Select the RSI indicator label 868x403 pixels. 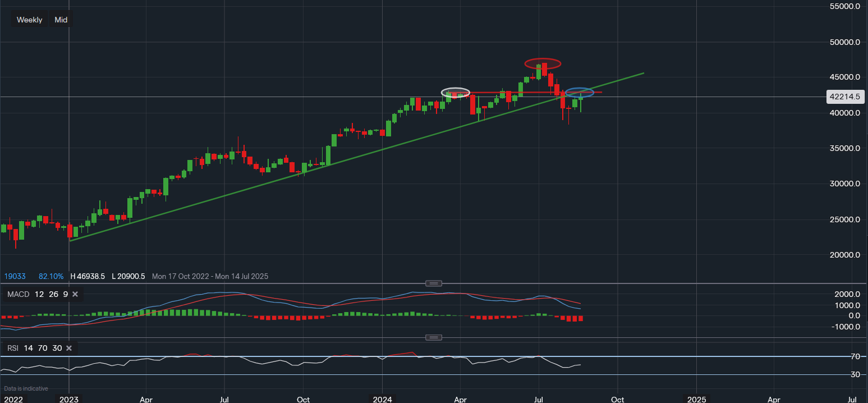click(x=12, y=348)
